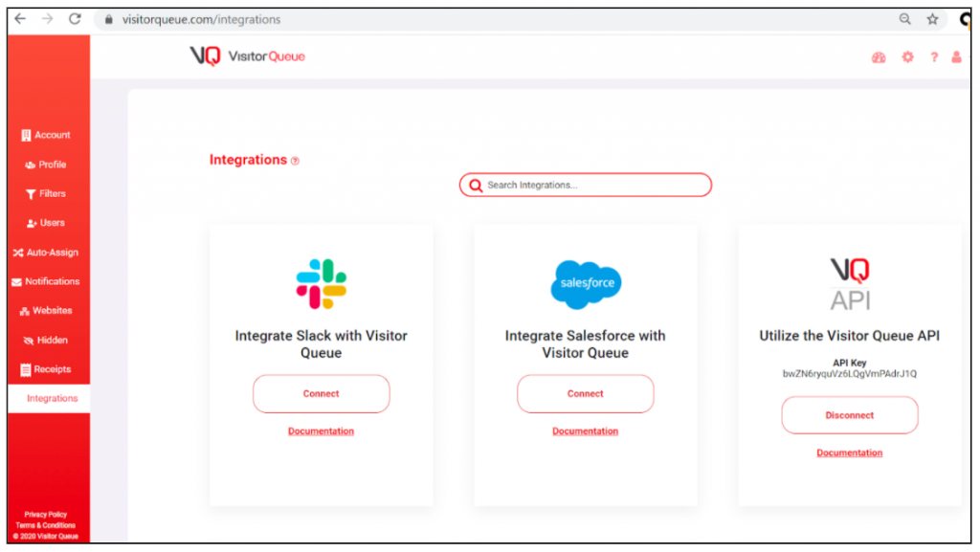The image size is (980, 552).
Task: Click the API key value text
Action: point(850,374)
